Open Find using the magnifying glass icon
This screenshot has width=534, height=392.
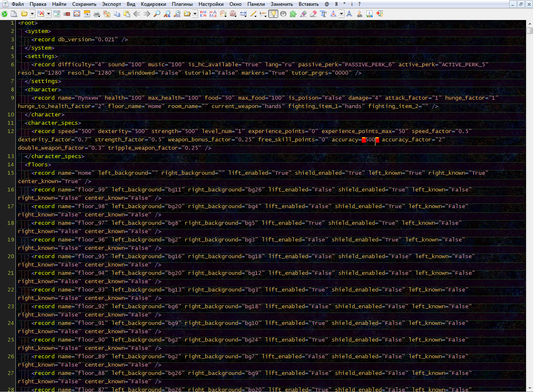click(157, 14)
